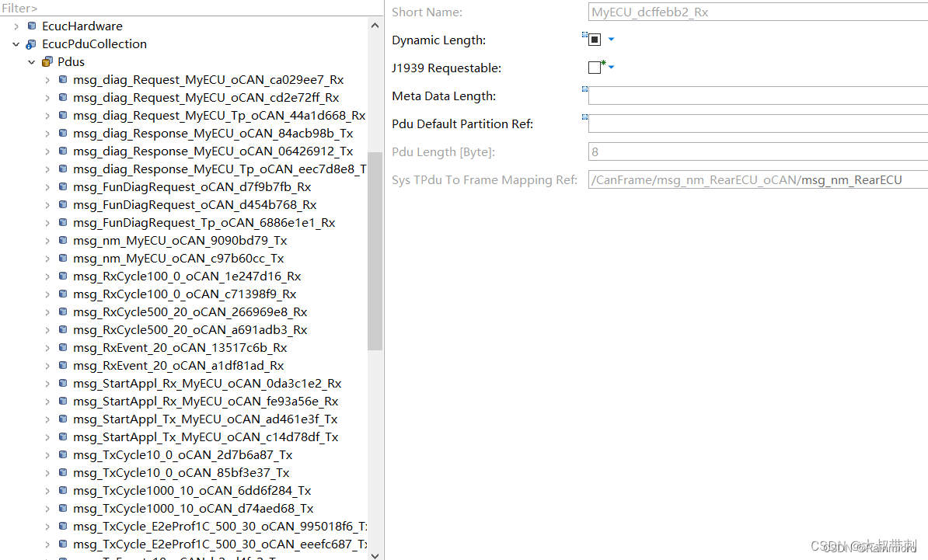The width and height of the screenshot is (928, 560).
Task: Expand msg_StartAppl_Rx_MyECU_oCAN_fe93a56e_Rx node
Action: pos(47,401)
